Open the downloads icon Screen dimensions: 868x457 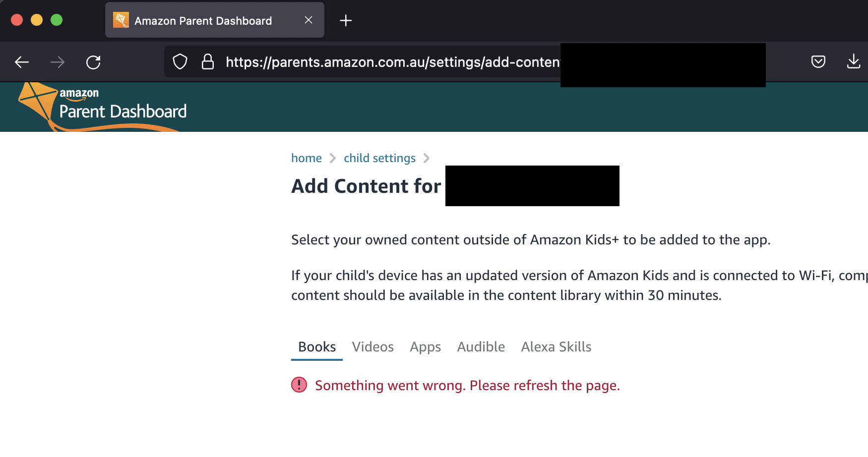coord(854,61)
